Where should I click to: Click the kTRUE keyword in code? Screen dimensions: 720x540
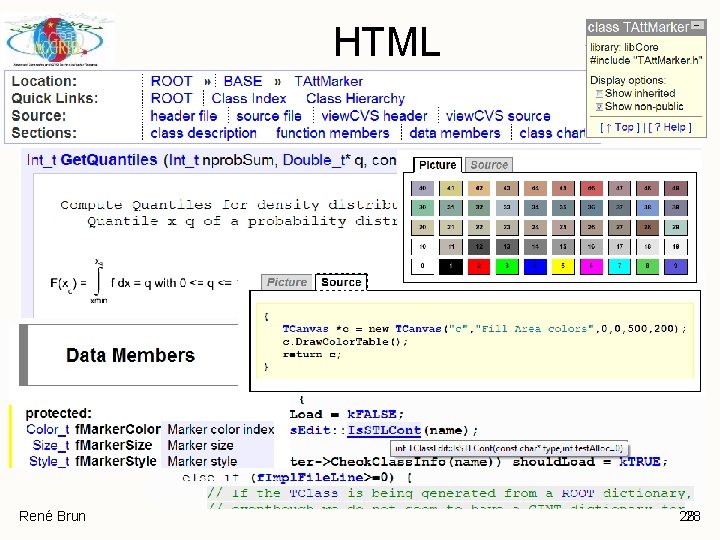coord(639,461)
